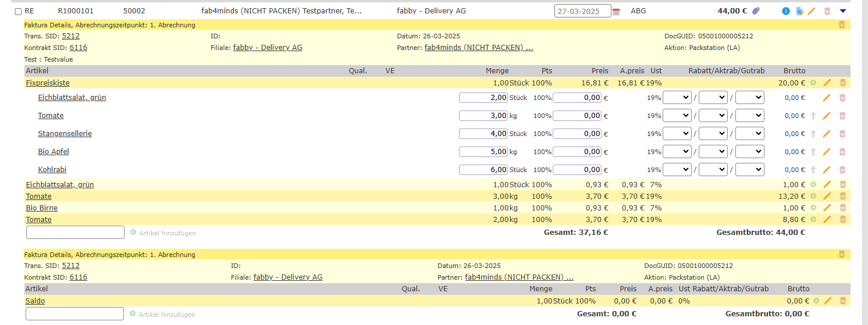Move the Kohlrabi row up with the green arrow
Viewport: 868px width, 325px height.
click(x=813, y=170)
